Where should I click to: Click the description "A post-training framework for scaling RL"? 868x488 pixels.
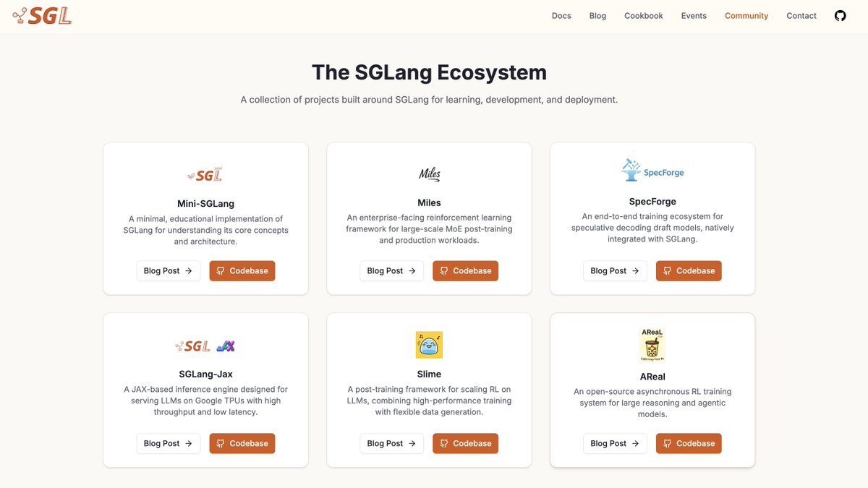coord(429,401)
